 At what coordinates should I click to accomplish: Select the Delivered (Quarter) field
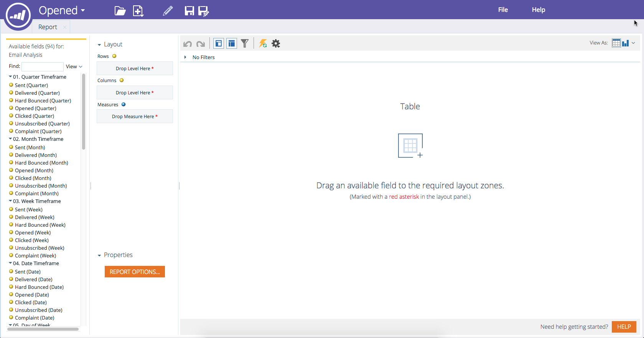click(x=37, y=93)
